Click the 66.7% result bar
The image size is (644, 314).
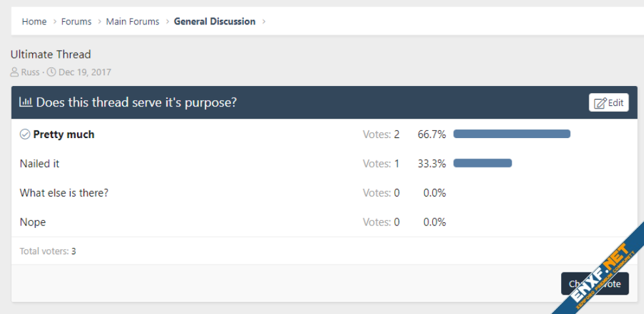512,134
